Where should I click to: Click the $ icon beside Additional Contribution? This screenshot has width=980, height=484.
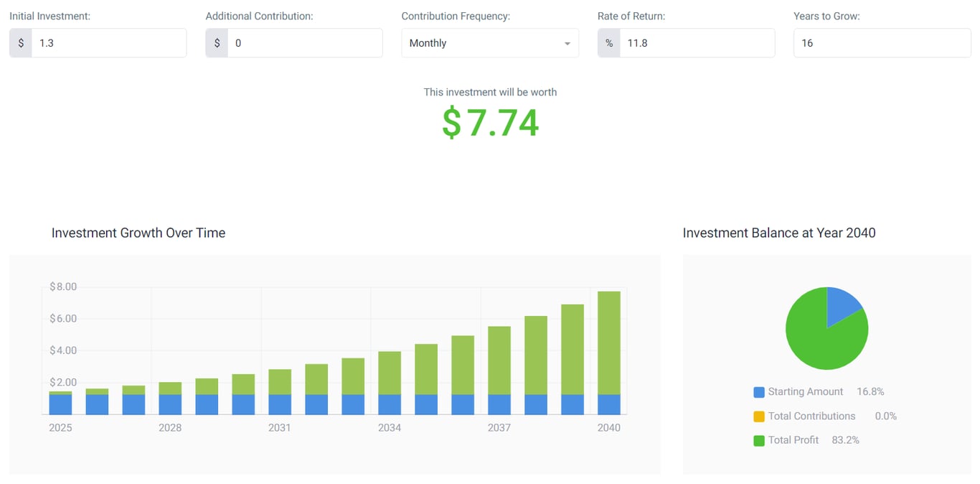tap(216, 42)
